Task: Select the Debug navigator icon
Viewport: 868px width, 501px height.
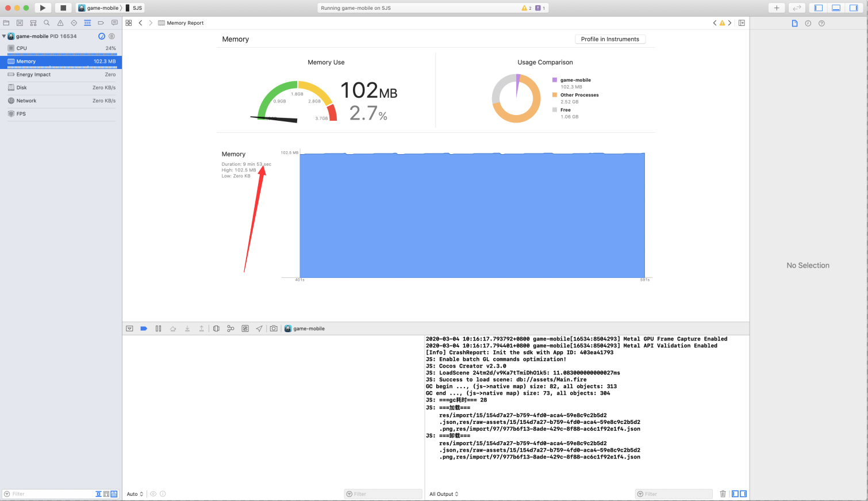Action: pyautogui.click(x=87, y=23)
